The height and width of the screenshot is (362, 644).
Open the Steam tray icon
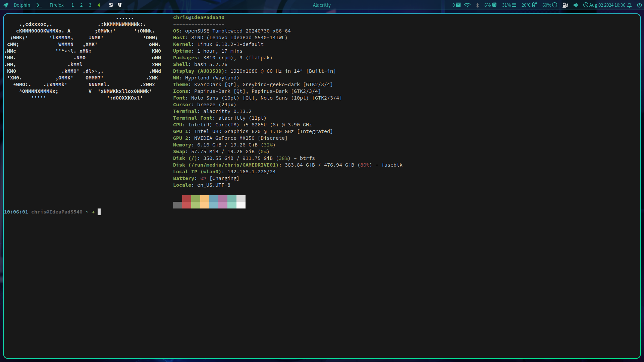click(111, 5)
